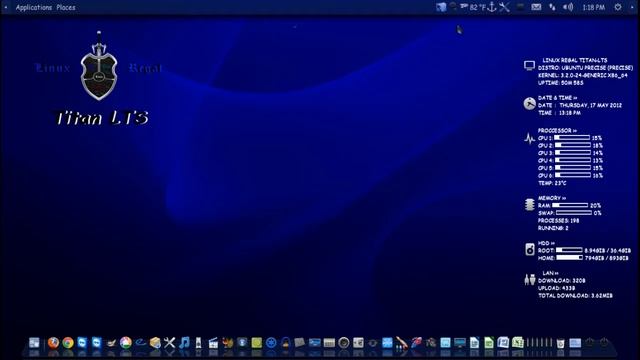Screen dimensions: 640x360
Task: Open TeamViewer icon right of Chrome
Action: tap(82, 342)
